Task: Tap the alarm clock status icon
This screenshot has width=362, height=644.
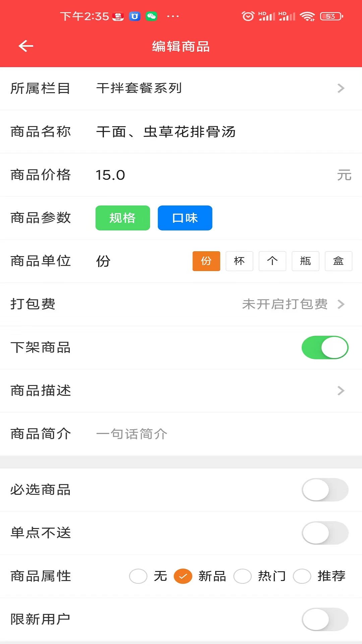Action: point(248,16)
